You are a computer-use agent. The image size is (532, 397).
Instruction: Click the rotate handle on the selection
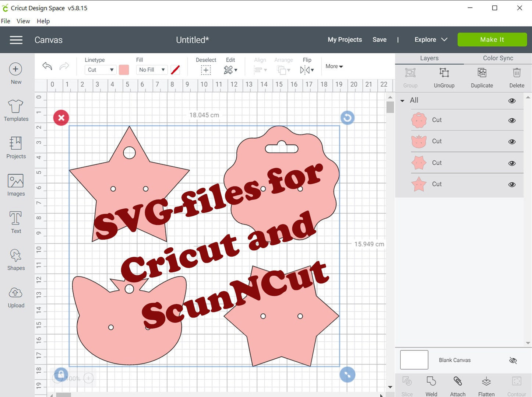[347, 118]
